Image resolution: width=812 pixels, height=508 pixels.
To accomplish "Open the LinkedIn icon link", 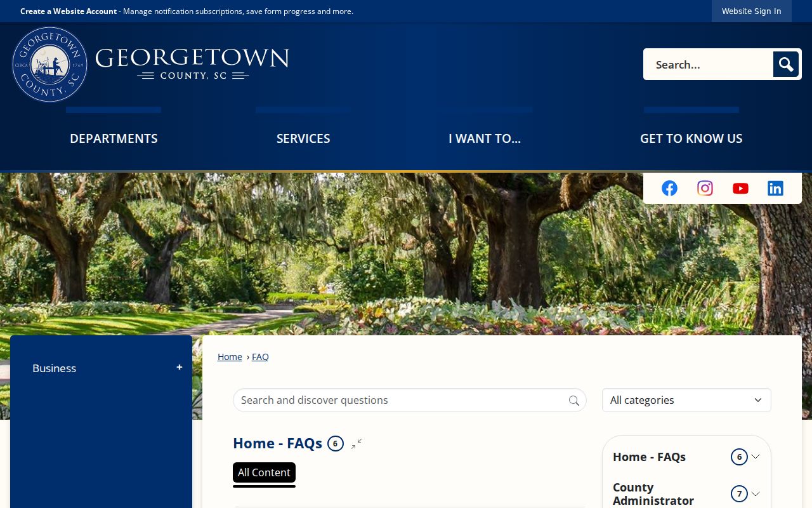I will pyautogui.click(x=775, y=188).
